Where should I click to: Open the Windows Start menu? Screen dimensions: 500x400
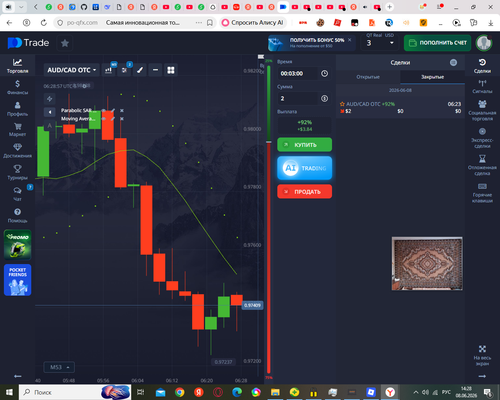[x=9, y=392]
